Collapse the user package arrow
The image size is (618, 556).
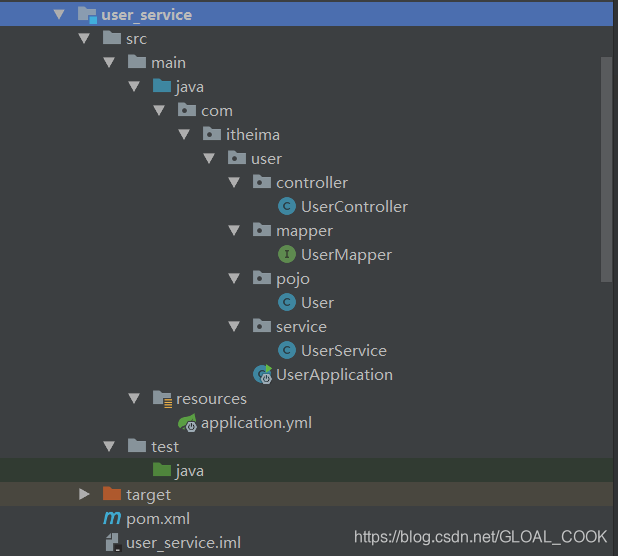209,158
